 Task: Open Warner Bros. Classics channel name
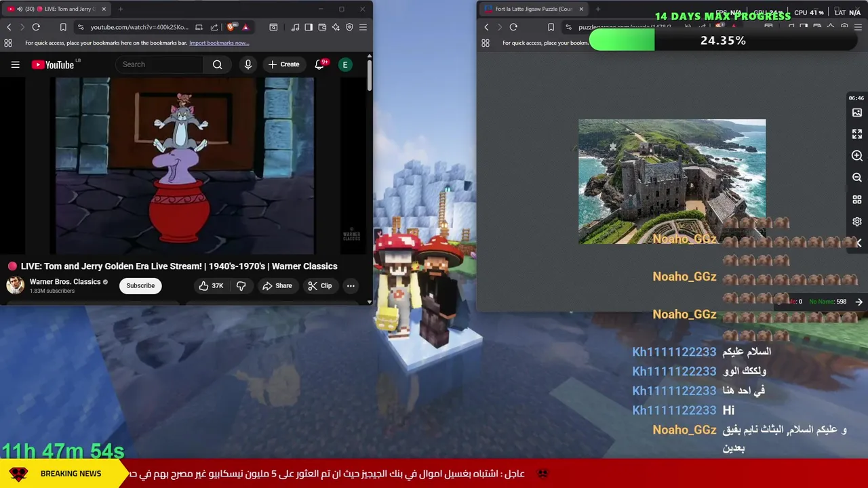(65, 281)
